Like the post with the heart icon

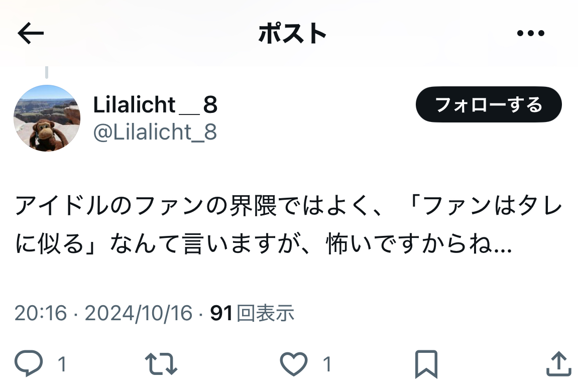point(294,363)
